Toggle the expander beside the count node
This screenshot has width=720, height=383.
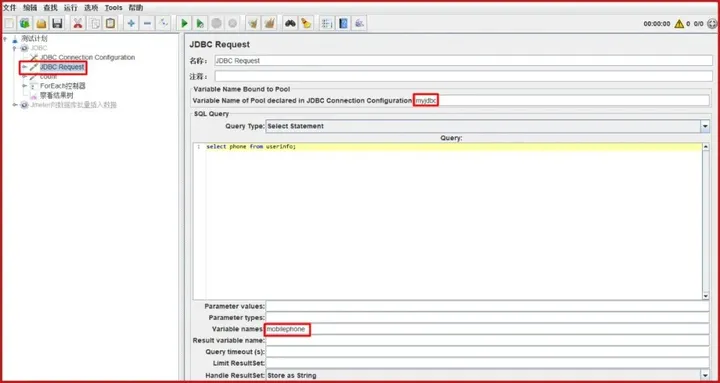24,77
